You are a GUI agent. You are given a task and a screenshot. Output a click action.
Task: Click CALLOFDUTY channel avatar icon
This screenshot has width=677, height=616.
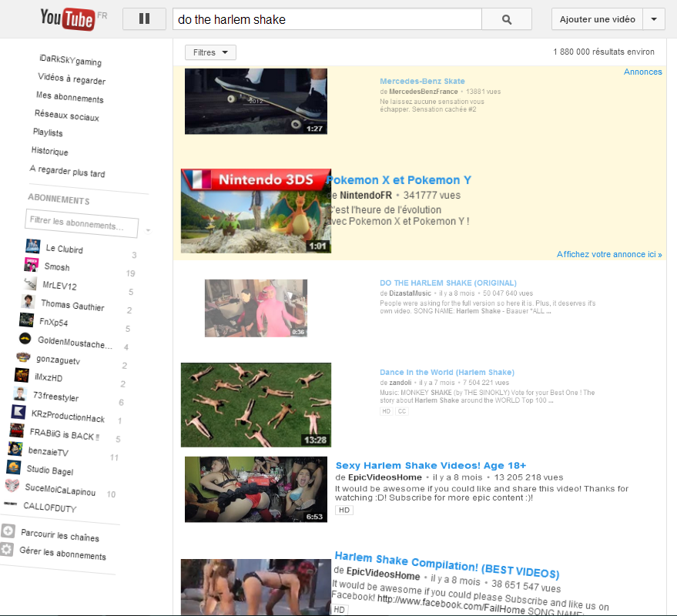[x=10, y=504]
